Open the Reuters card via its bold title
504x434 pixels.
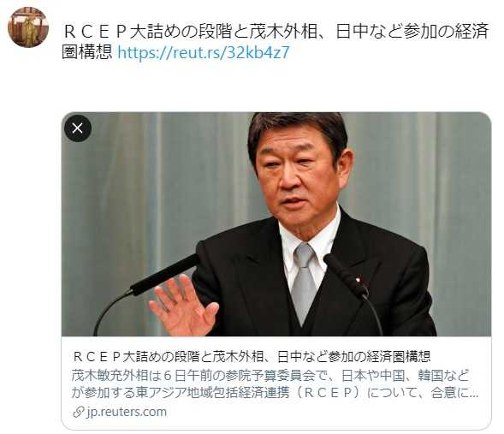coord(252,356)
